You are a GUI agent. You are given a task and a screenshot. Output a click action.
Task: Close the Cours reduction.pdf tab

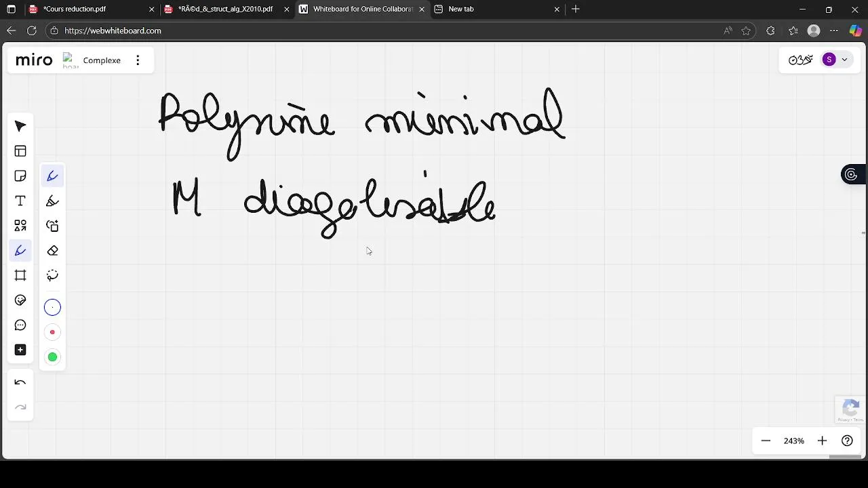[151, 9]
